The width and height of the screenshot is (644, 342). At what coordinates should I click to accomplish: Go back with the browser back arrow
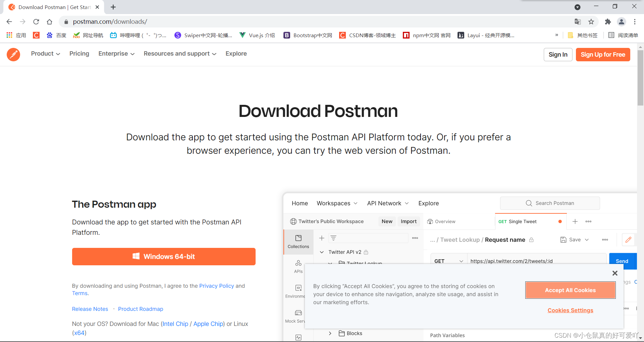(x=9, y=22)
